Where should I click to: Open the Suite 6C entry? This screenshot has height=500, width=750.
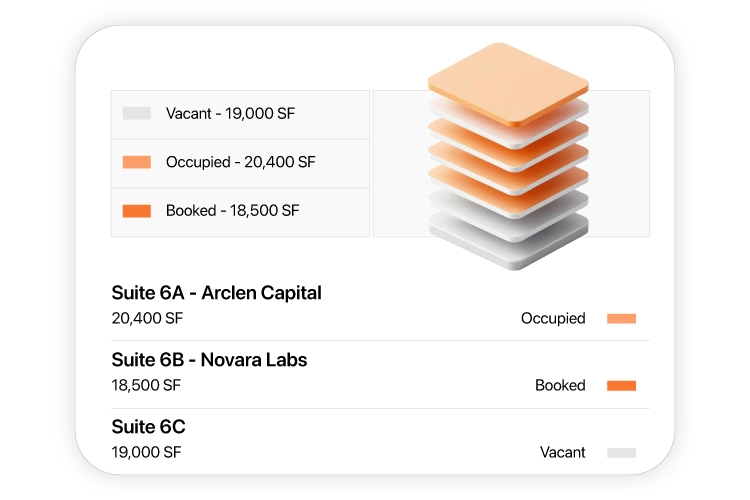click(148, 427)
